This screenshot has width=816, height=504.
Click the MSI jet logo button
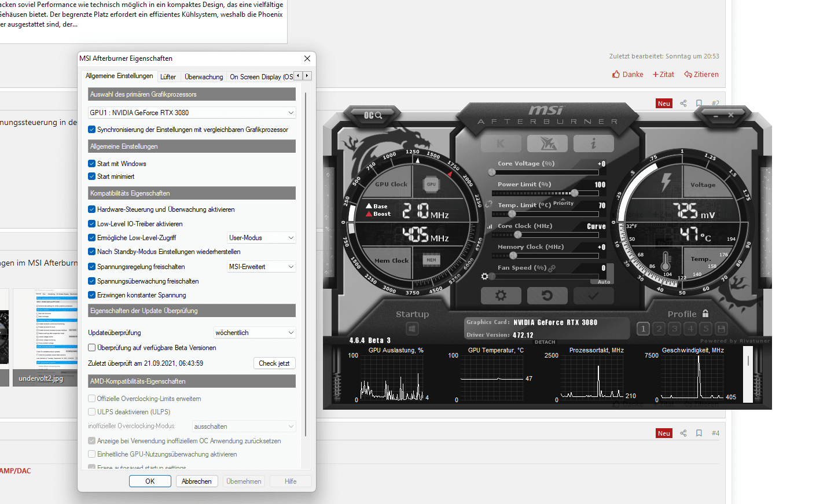[547, 144]
